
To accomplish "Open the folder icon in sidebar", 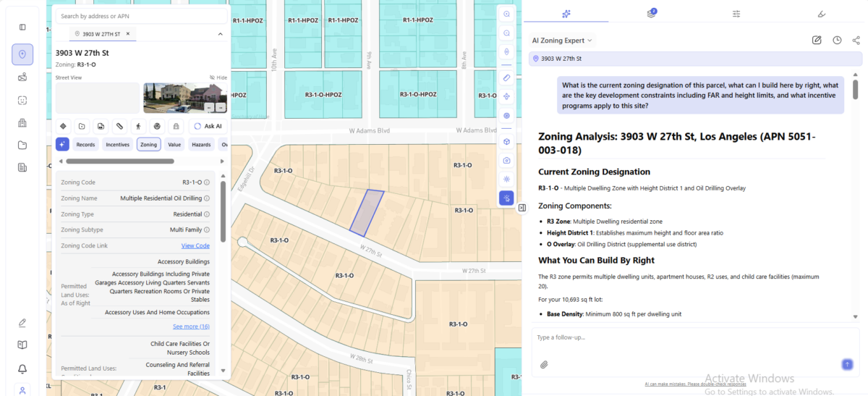I will [x=22, y=145].
